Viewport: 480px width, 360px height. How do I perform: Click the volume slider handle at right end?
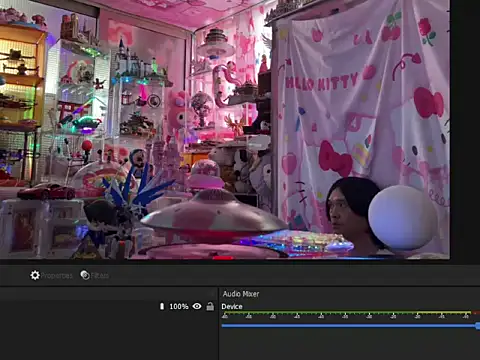pyautogui.click(x=478, y=326)
